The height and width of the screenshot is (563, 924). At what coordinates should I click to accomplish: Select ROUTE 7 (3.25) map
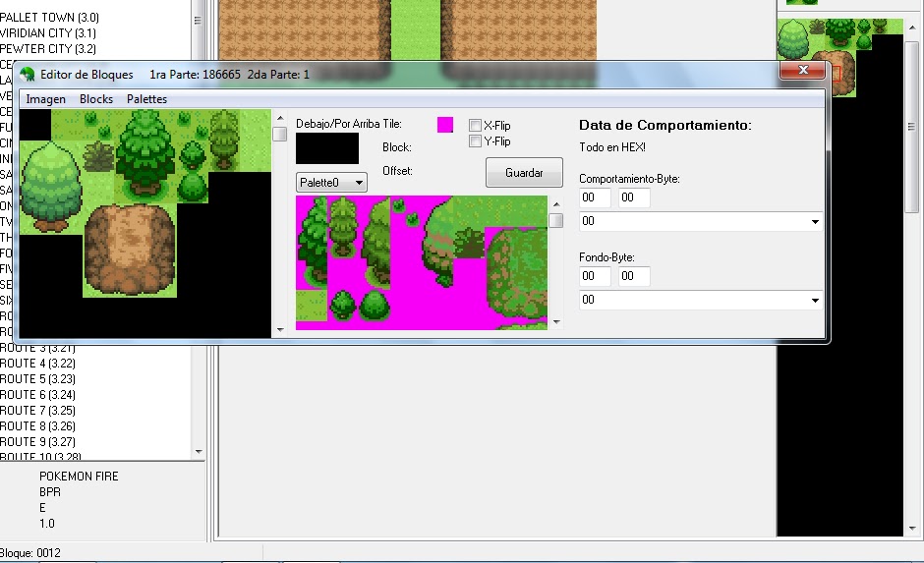[x=37, y=411]
